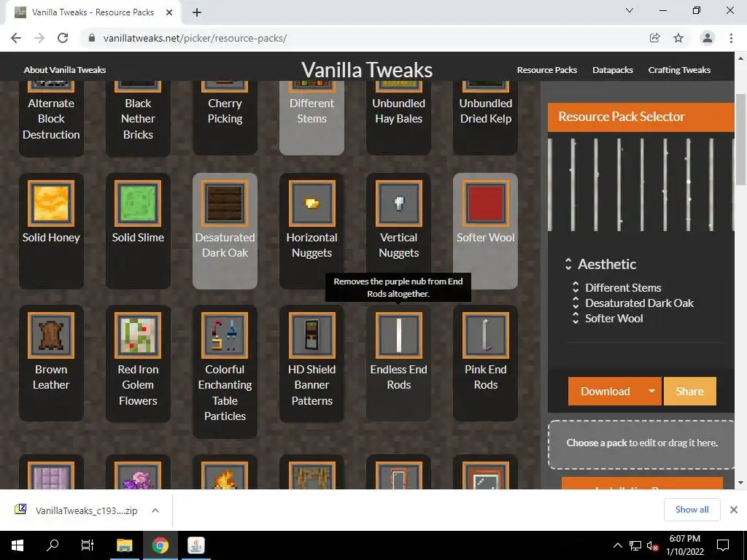Open the share this page icon
This screenshot has height=560, width=747.
[655, 38]
